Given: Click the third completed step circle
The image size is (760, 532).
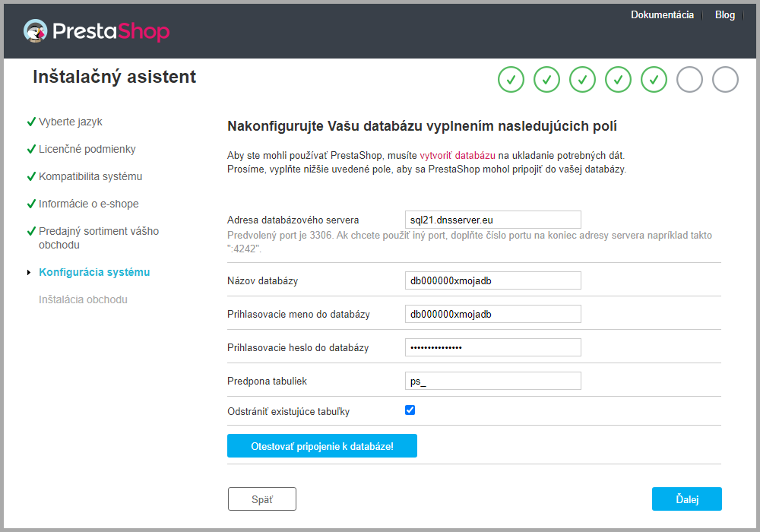Looking at the screenshot, I should click(583, 80).
